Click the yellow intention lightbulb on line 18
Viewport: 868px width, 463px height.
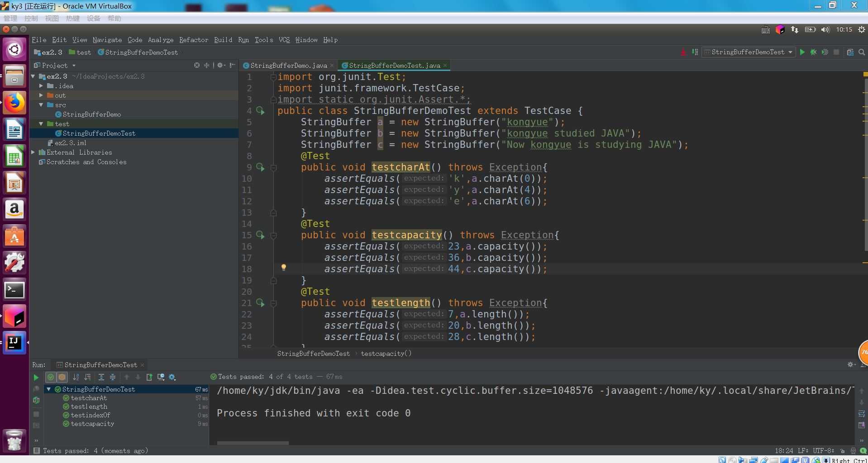pyautogui.click(x=284, y=267)
